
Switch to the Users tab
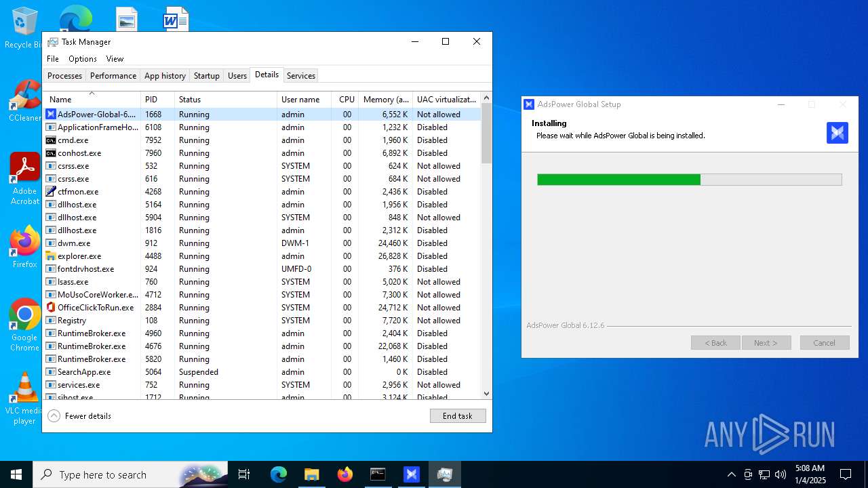point(237,76)
